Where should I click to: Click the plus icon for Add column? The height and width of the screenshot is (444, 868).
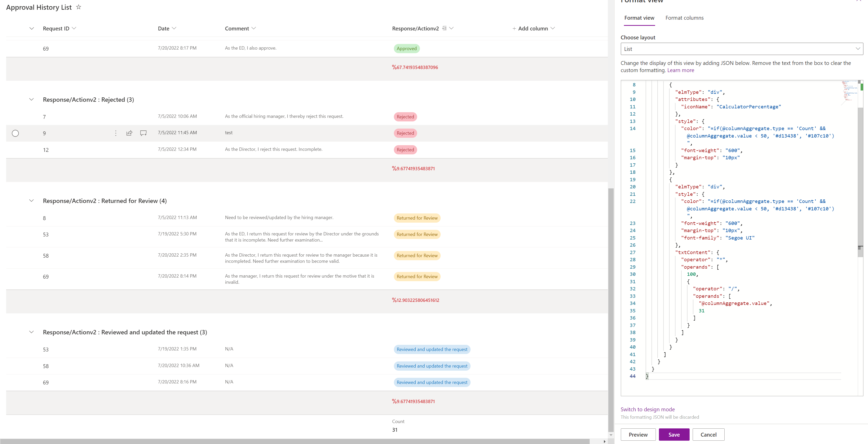pos(514,29)
